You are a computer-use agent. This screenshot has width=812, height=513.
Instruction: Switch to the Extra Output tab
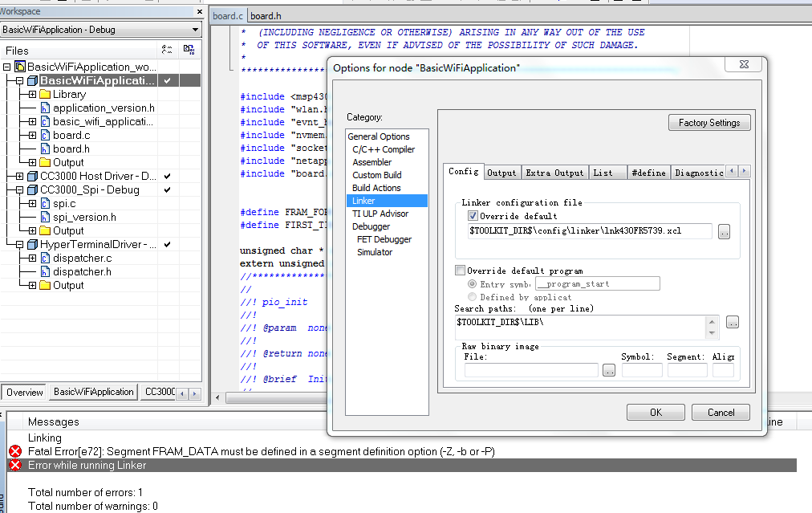(554, 173)
